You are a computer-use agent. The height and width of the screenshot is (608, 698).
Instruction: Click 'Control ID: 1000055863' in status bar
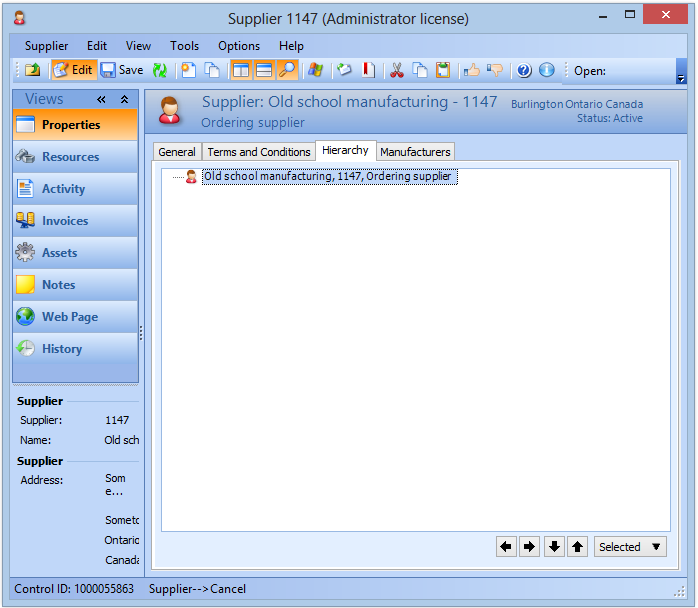pyautogui.click(x=74, y=589)
